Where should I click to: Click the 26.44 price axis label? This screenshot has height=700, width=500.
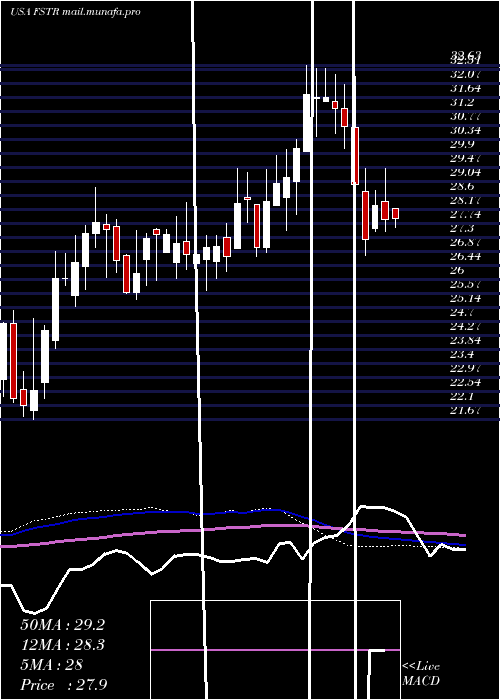coord(465,256)
